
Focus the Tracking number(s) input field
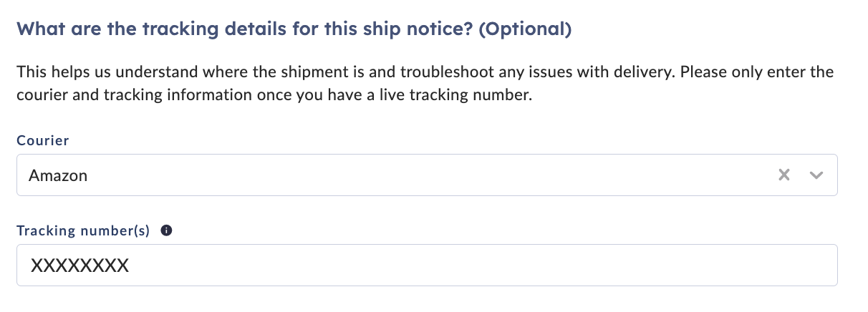point(427,265)
